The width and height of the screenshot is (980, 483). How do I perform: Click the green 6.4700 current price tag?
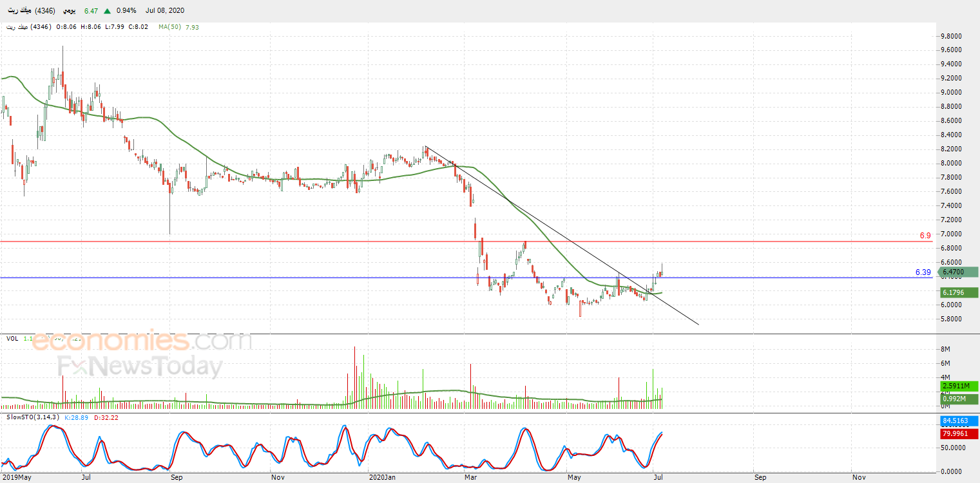click(959, 272)
